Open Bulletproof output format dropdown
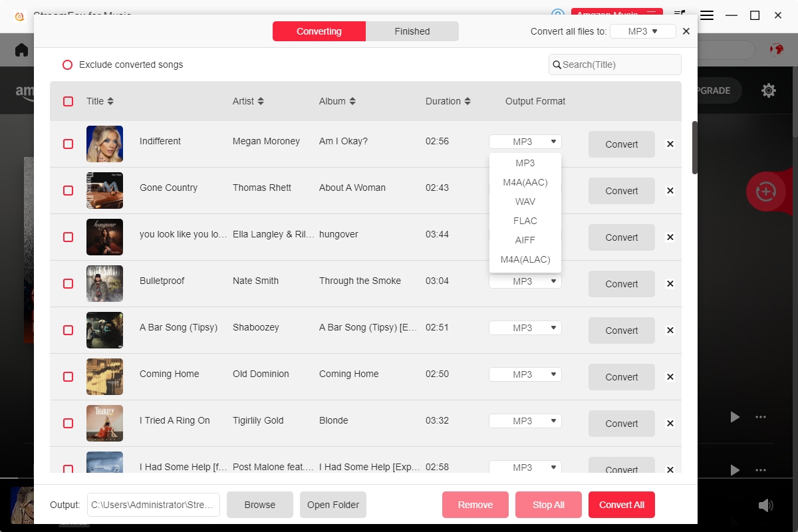798x532 pixels. [525, 281]
